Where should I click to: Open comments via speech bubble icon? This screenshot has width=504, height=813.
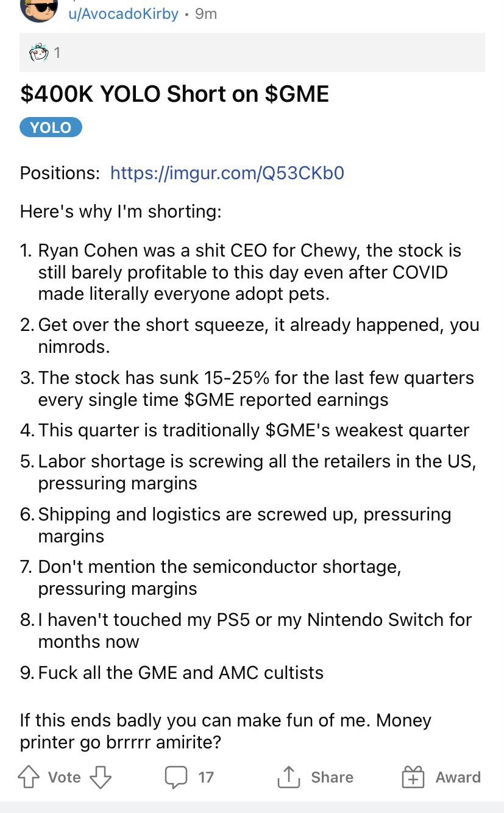[x=176, y=777]
